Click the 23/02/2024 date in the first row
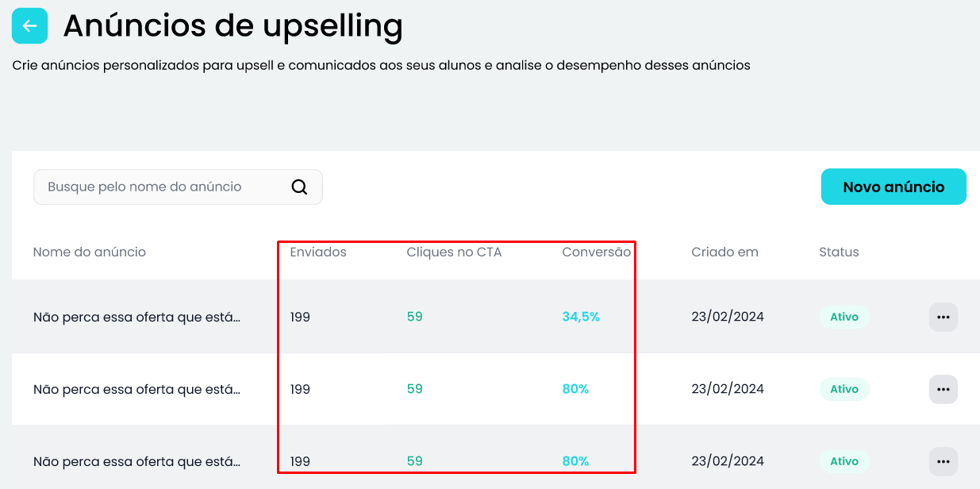This screenshot has width=980, height=489. coord(728,317)
